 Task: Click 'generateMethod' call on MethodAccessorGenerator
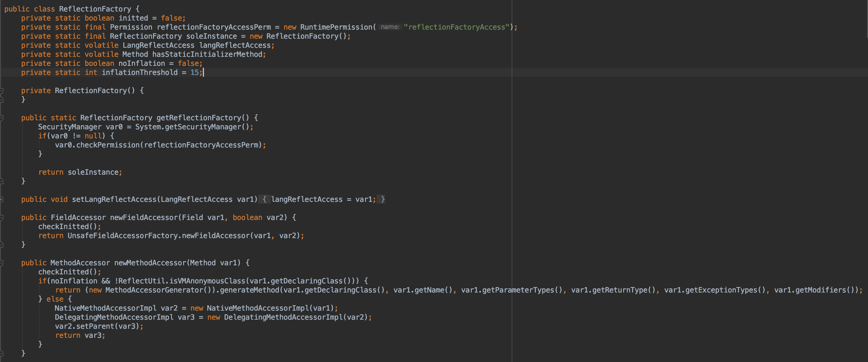[249, 290]
